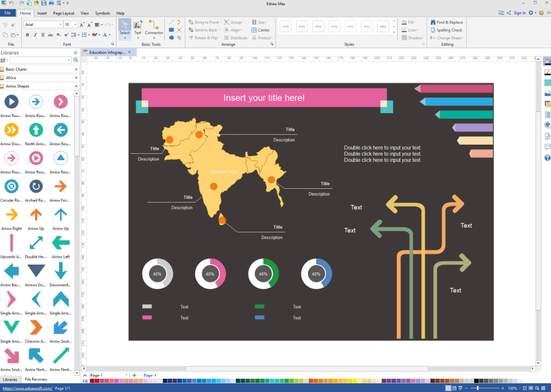The image size is (551, 392).
Task: Insert the North Arrow shape from library
Action: [36, 130]
